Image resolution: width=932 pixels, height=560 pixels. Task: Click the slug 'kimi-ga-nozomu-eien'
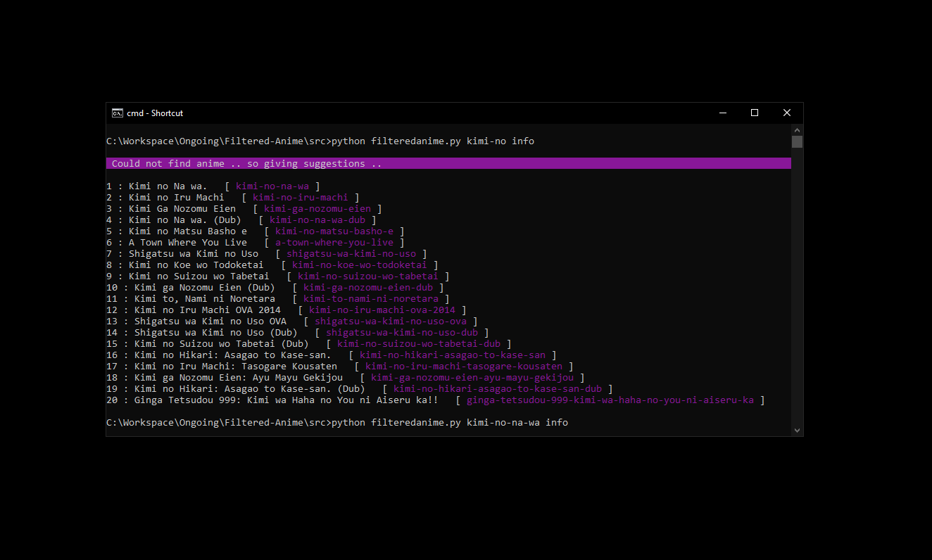(x=317, y=209)
